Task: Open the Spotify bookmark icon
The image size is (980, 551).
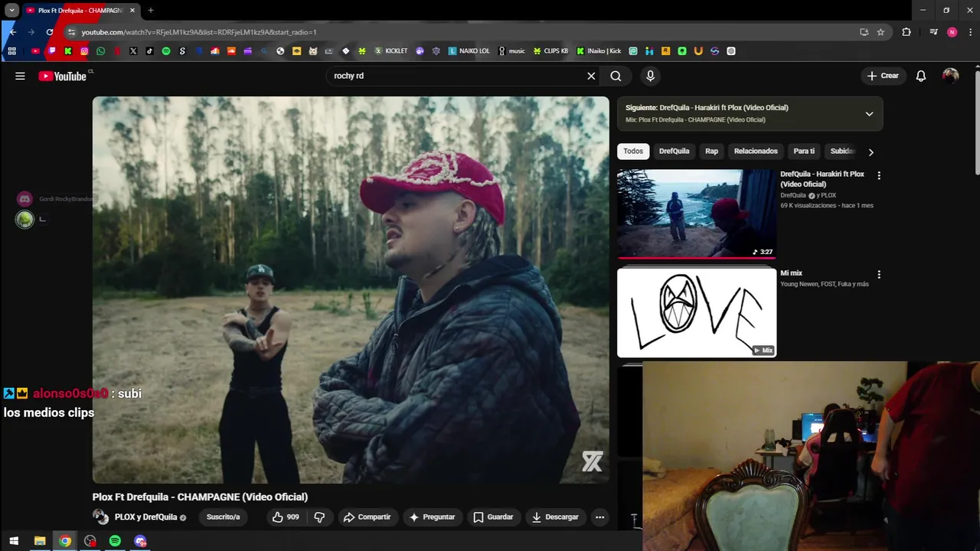Action: coord(166,51)
